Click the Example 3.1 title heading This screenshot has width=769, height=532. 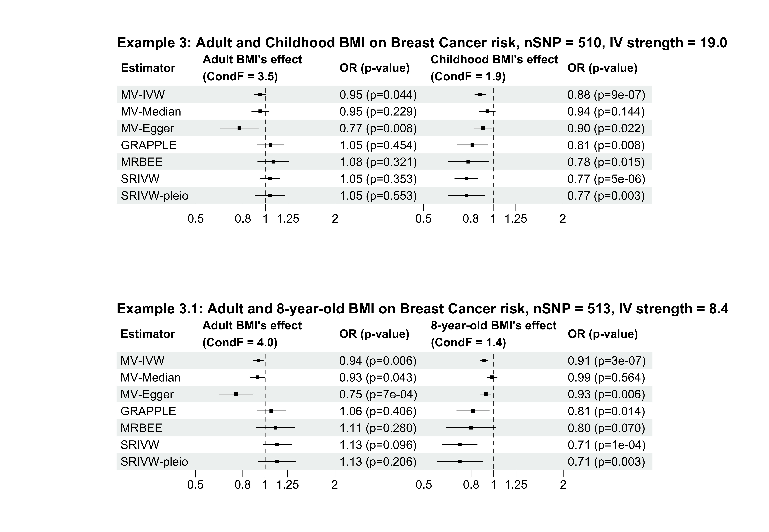click(422, 309)
